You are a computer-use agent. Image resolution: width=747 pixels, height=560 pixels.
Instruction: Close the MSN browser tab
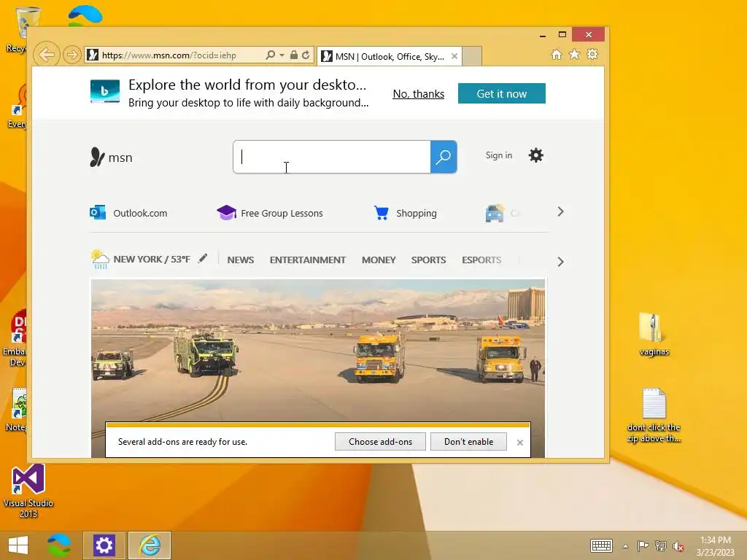[x=454, y=56]
